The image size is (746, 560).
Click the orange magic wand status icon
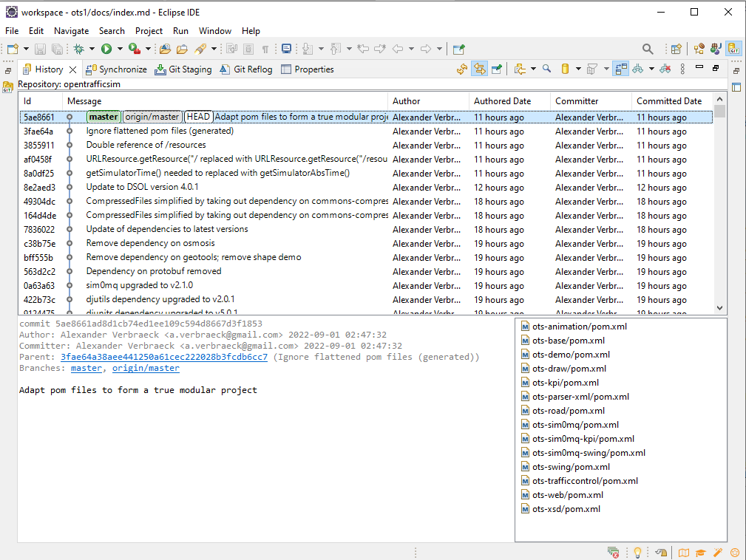point(717,553)
